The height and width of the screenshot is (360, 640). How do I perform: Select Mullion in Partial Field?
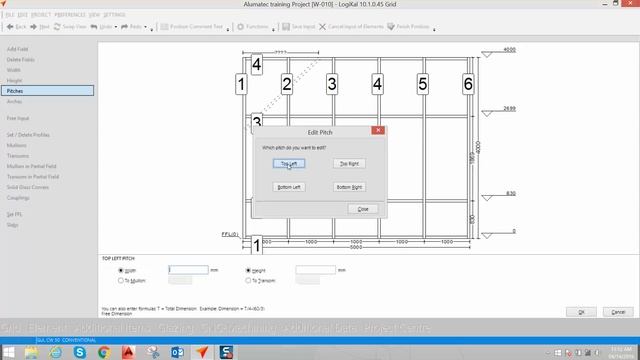tap(31, 167)
